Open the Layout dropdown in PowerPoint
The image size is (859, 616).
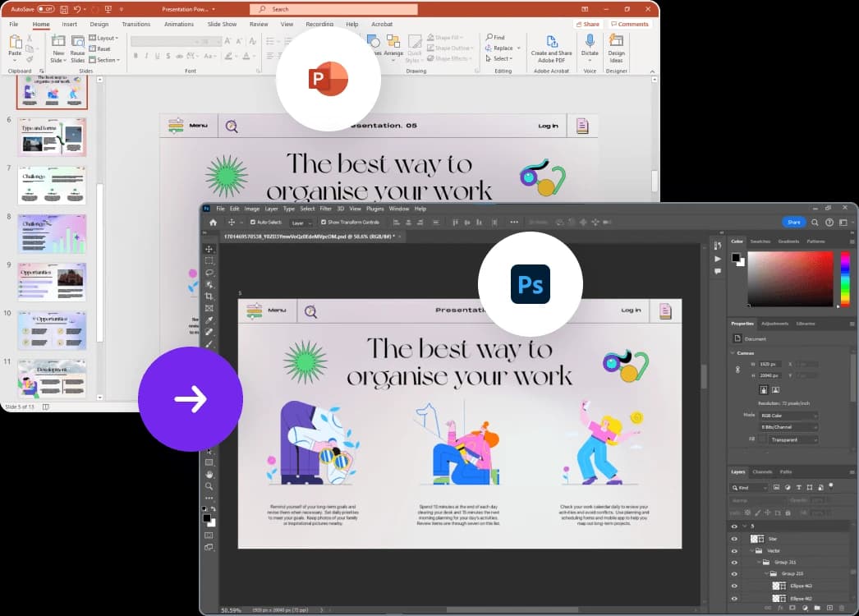tap(103, 38)
